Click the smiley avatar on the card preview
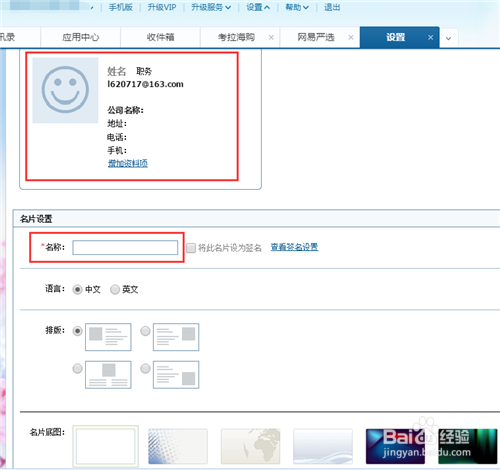The height and width of the screenshot is (470, 500). tap(65, 90)
